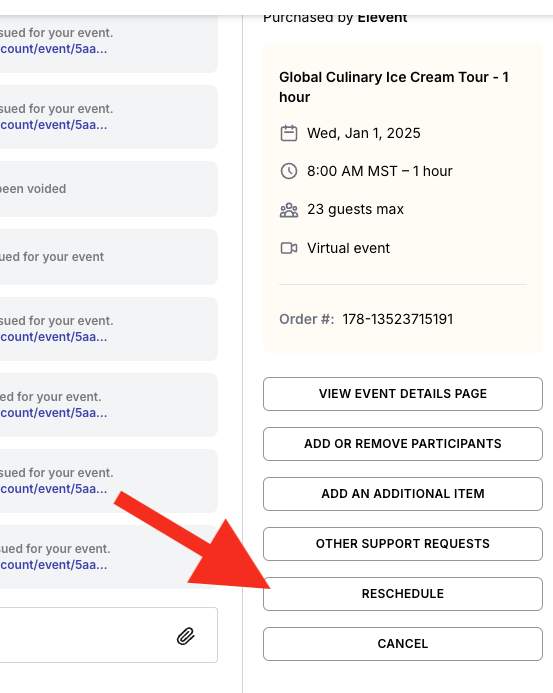Open the event link in second message
The image size is (553, 693).
click(53, 125)
